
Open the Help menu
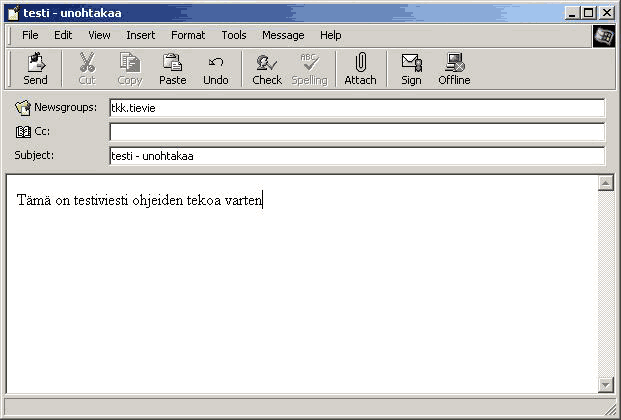[331, 35]
